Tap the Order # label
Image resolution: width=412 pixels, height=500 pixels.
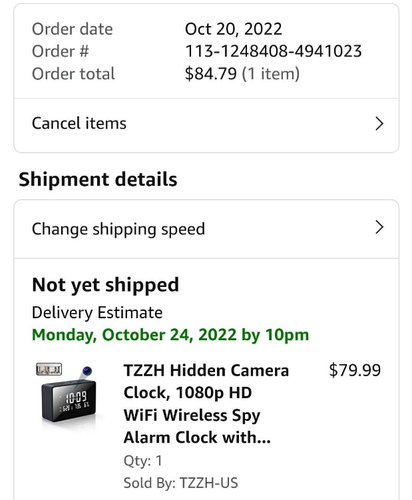[60, 51]
